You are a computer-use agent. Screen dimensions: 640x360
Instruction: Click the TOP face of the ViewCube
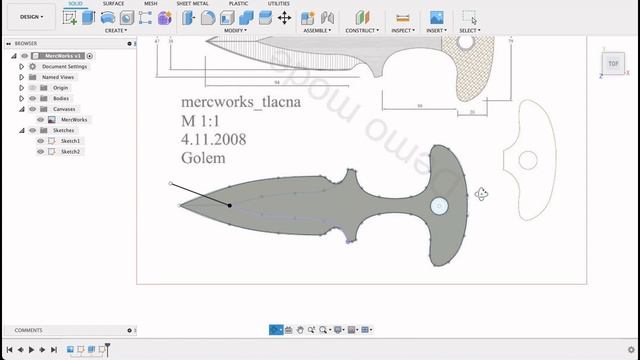tap(613, 64)
